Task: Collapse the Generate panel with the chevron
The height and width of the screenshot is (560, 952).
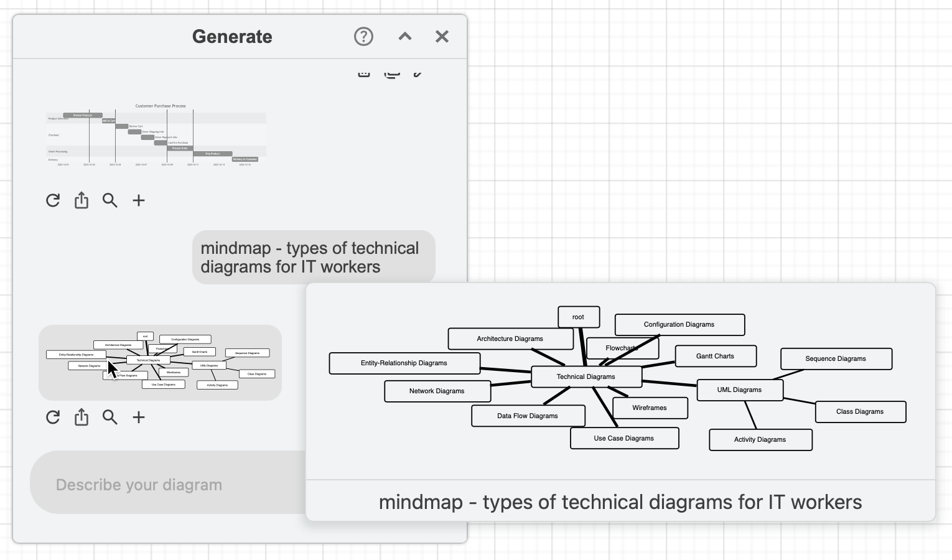Action: pos(404,36)
